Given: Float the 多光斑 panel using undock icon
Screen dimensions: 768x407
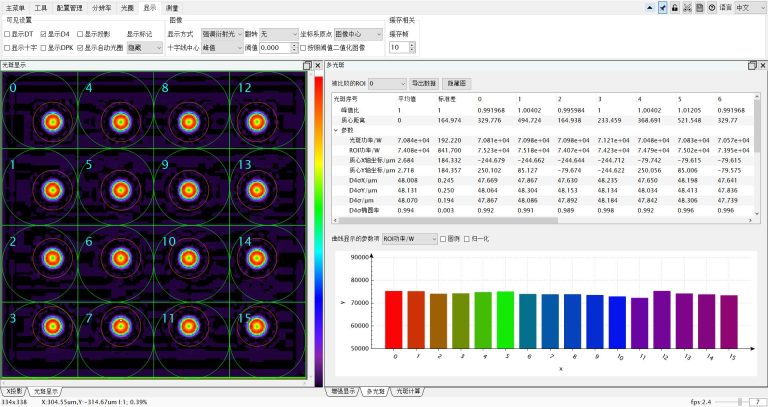Looking at the screenshot, I should click(753, 65).
